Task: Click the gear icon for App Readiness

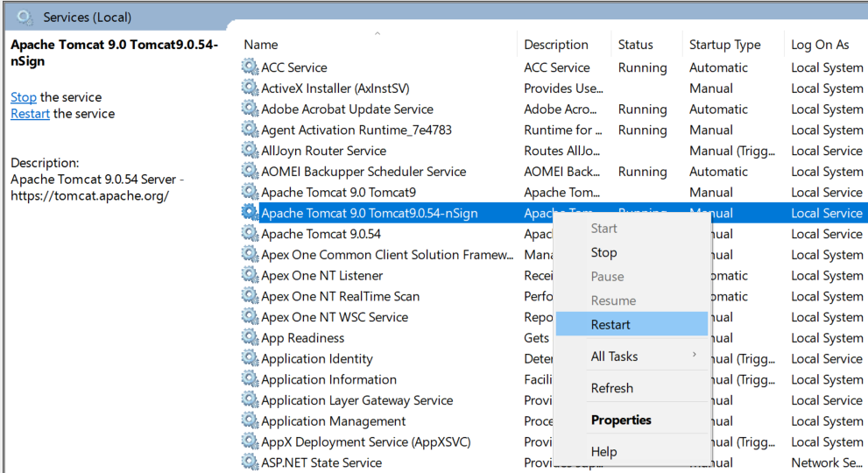Action: point(251,337)
